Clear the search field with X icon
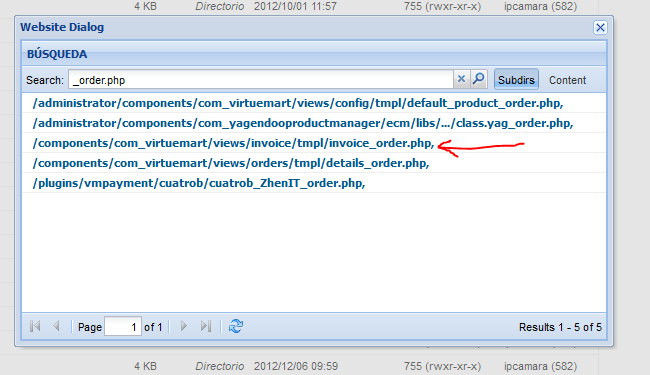 coord(461,79)
